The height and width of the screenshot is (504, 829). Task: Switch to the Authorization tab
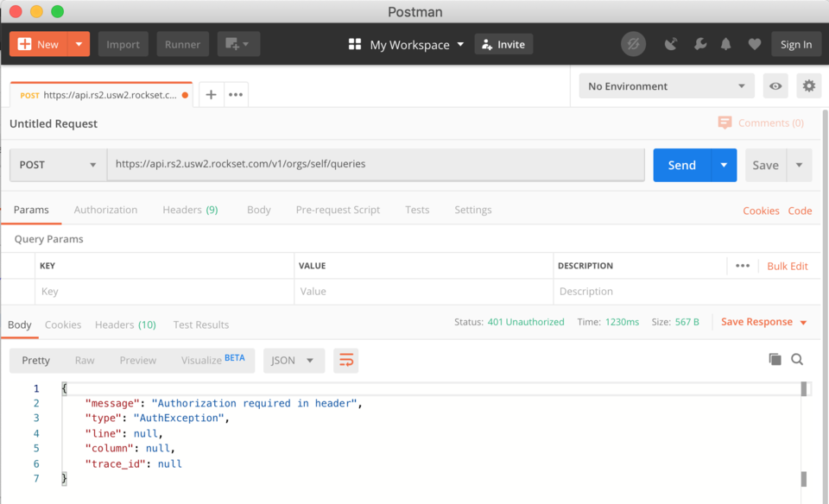(x=105, y=210)
